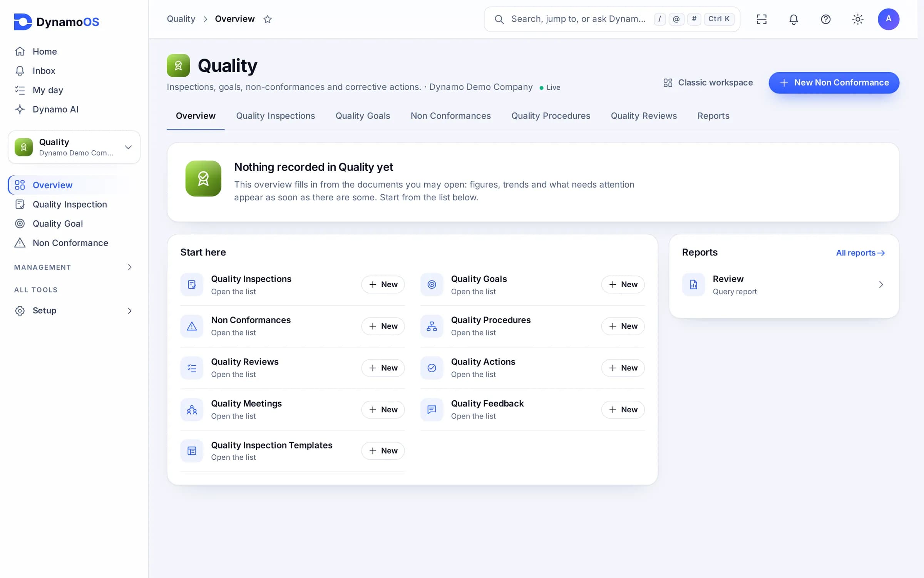Select the Overview tab
This screenshot has width=924, height=578.
click(196, 116)
